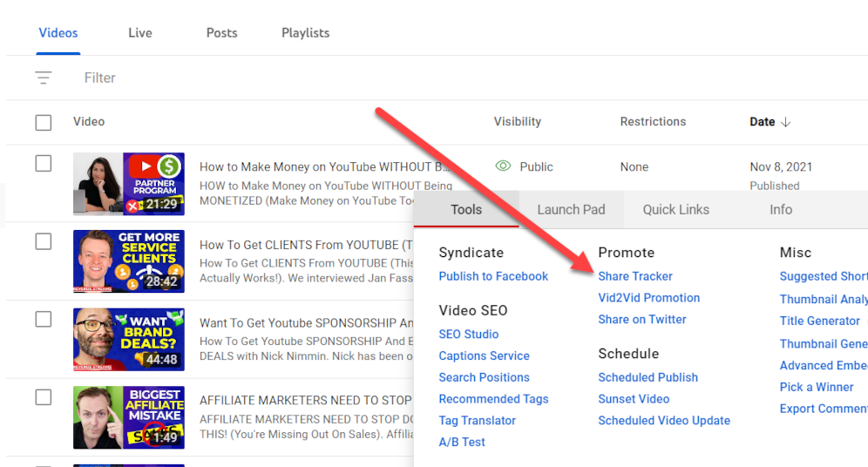Select checkbox for Youtube Sponsorship video
This screenshot has height=467, width=868.
[x=44, y=320]
